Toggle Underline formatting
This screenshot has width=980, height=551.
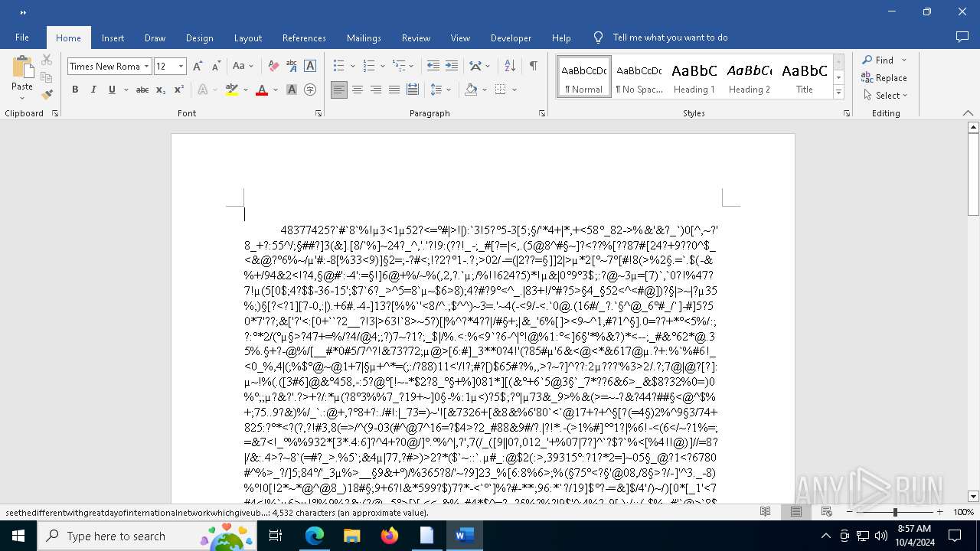[x=112, y=90]
